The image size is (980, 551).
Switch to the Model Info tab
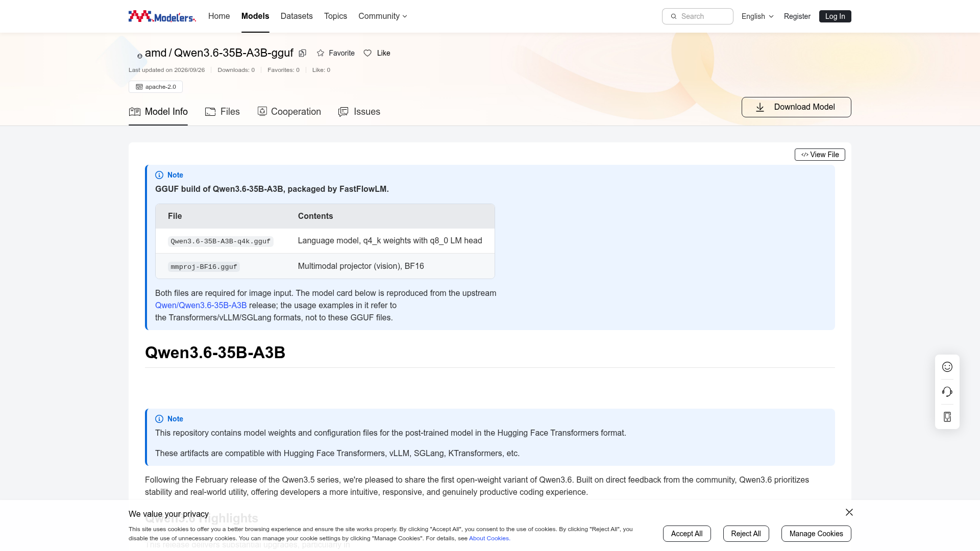coord(158,112)
